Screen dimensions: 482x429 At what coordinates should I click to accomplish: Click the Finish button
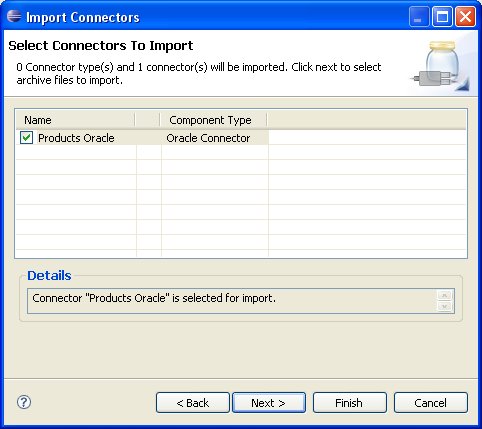pyautogui.click(x=349, y=403)
